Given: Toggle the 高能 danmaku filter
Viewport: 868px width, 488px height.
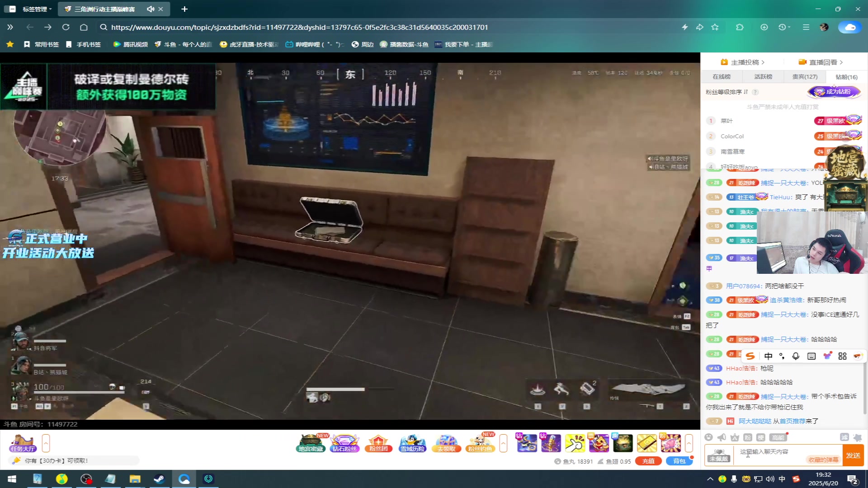Looking at the screenshot, I should pos(778,437).
